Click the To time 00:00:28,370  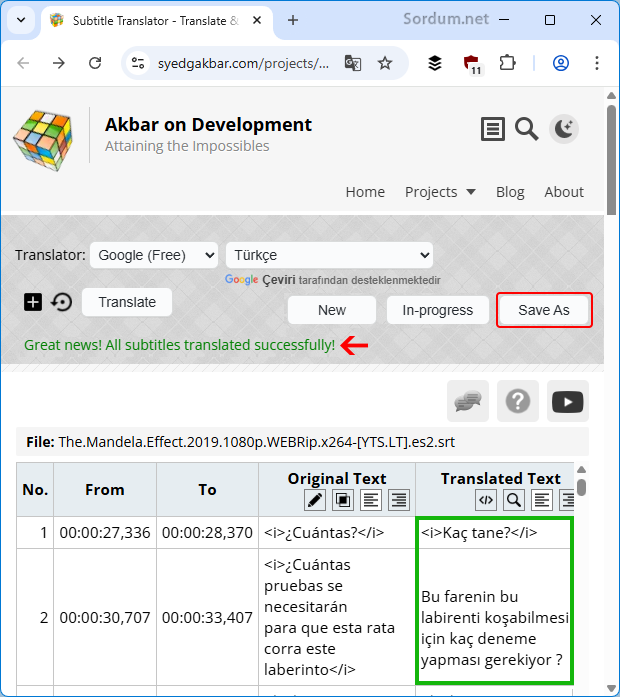[207, 533]
